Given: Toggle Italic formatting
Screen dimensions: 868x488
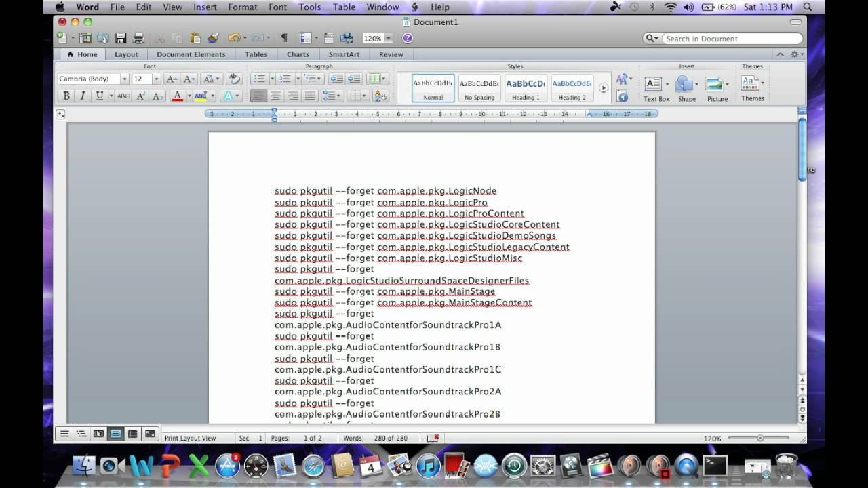Looking at the screenshot, I should coord(83,96).
